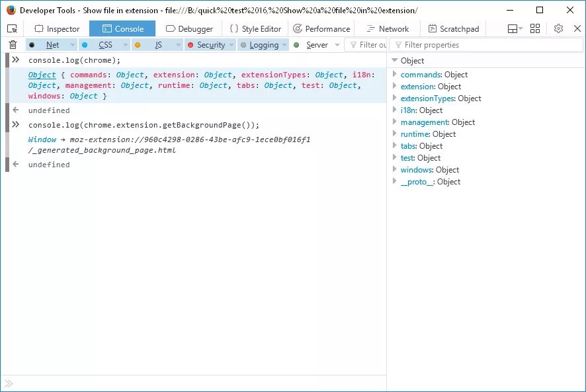Expand the extension property

394,86
